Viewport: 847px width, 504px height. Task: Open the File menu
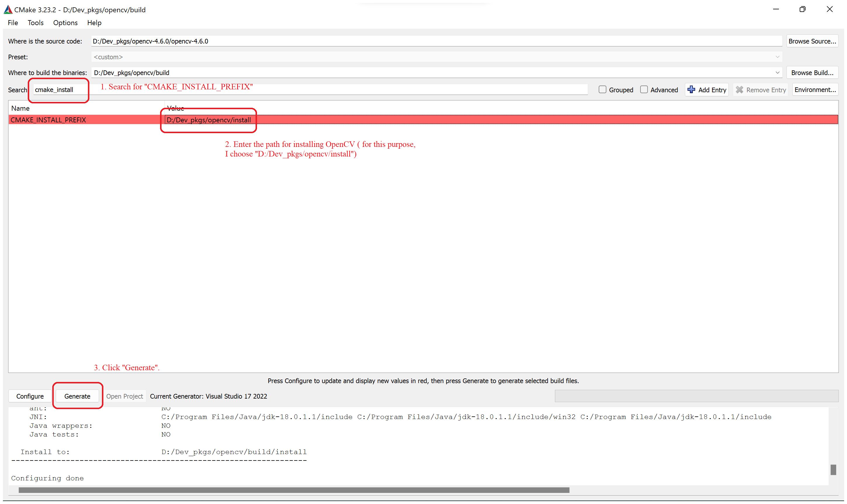pyautogui.click(x=12, y=23)
